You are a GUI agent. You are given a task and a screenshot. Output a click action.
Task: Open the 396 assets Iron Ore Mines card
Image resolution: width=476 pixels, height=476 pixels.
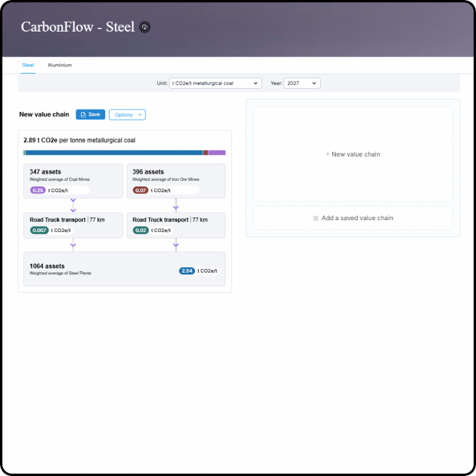tap(176, 181)
